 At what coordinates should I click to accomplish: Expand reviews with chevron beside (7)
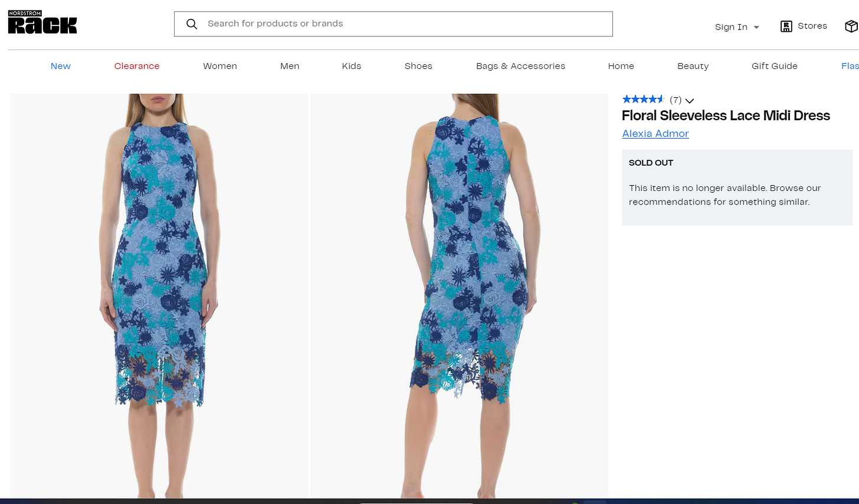coord(690,101)
